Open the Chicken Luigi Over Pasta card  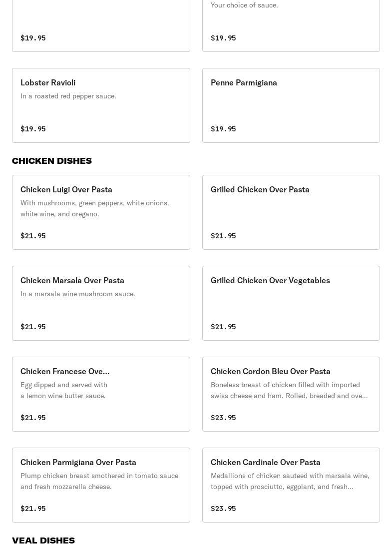(x=101, y=212)
